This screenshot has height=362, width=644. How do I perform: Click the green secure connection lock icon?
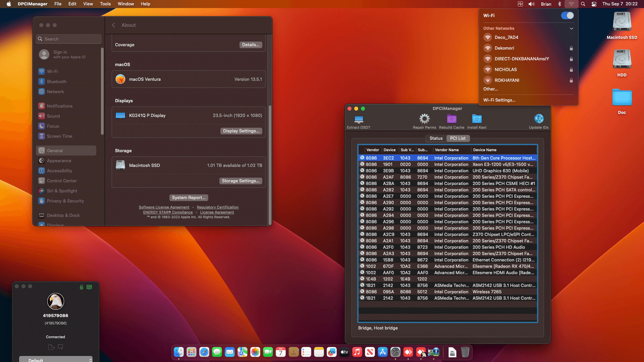(x=81, y=287)
